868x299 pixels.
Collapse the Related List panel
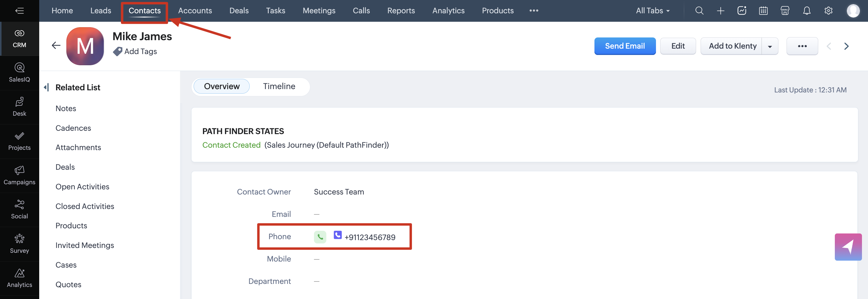point(46,87)
